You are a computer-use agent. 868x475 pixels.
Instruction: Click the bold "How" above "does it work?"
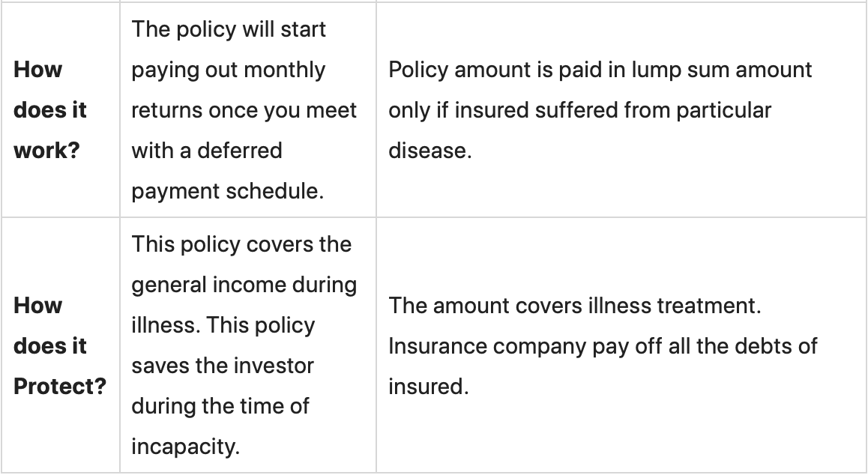(38, 70)
